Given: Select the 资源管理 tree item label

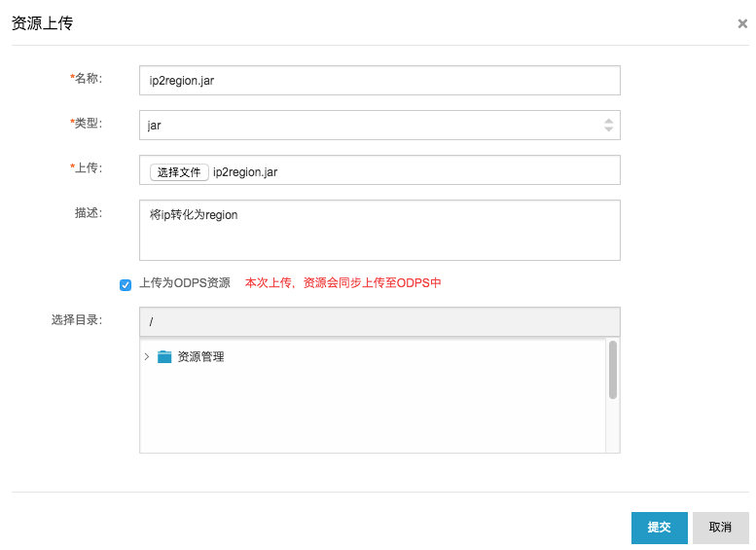Looking at the screenshot, I should [x=200, y=356].
